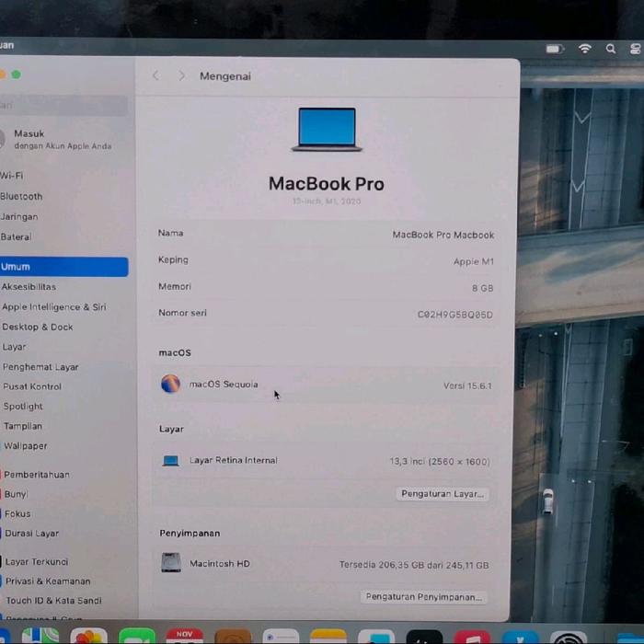Open Calendar from the Dock
This screenshot has width=644, height=644.
coord(184,636)
